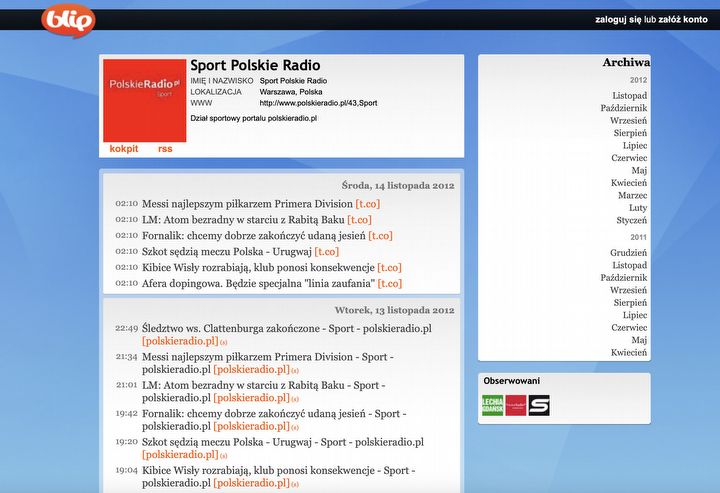Select Luty in the archive list
The width and height of the screenshot is (720, 493).
pyautogui.click(x=636, y=208)
